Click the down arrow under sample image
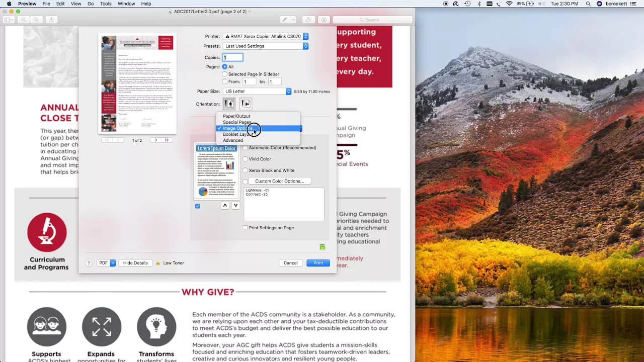This screenshot has height=362, width=644. tap(235, 205)
